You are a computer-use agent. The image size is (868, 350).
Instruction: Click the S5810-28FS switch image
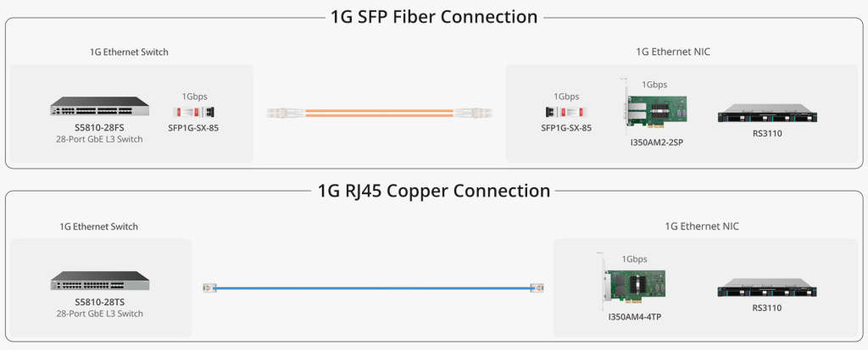100,106
